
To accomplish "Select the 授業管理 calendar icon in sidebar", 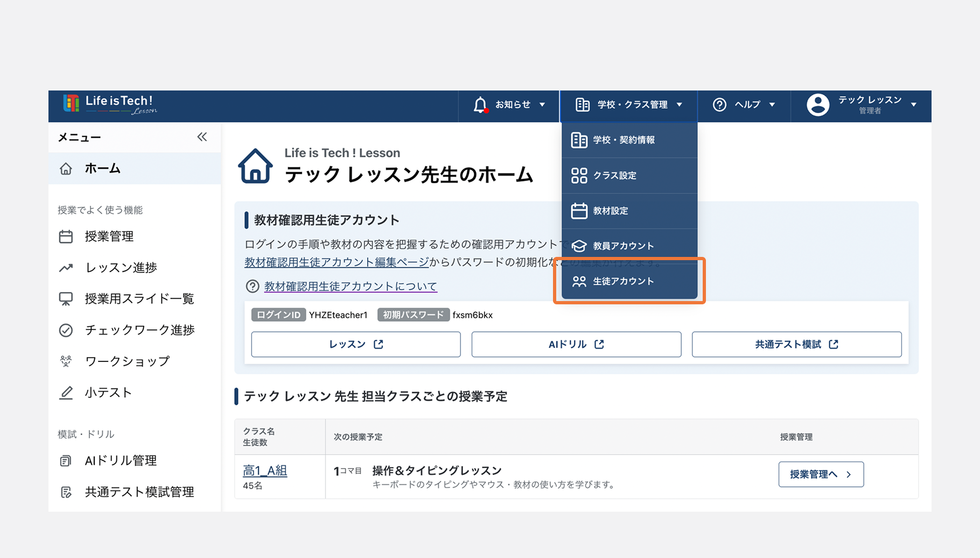I will click(x=66, y=236).
